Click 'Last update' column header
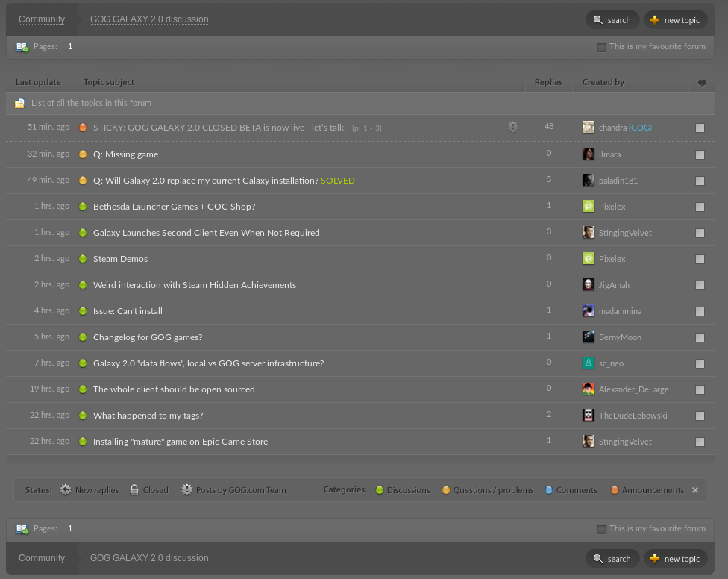728x579 pixels. tap(38, 82)
